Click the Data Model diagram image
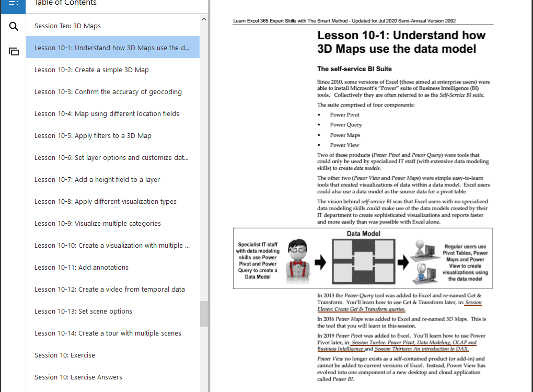The width and height of the screenshot is (533, 392). [x=363, y=258]
